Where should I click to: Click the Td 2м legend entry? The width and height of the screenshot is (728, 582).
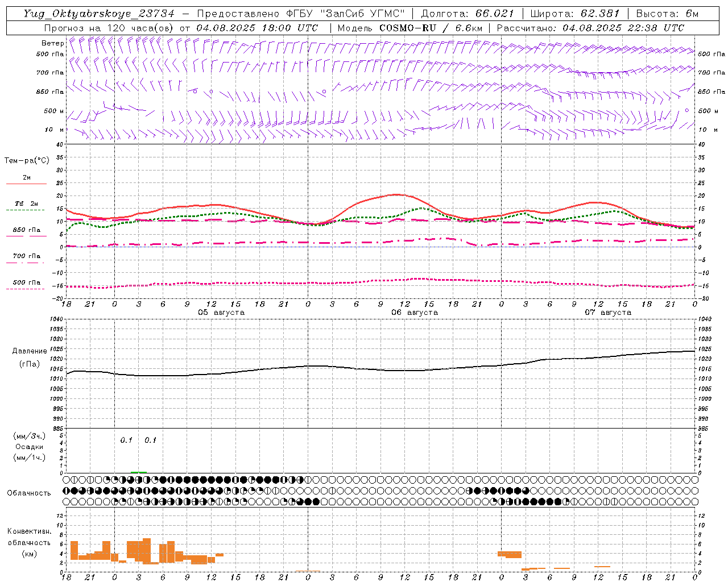pos(26,203)
